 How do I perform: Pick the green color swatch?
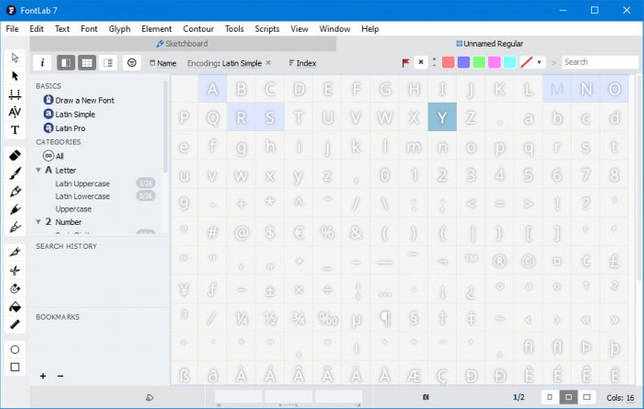point(479,62)
